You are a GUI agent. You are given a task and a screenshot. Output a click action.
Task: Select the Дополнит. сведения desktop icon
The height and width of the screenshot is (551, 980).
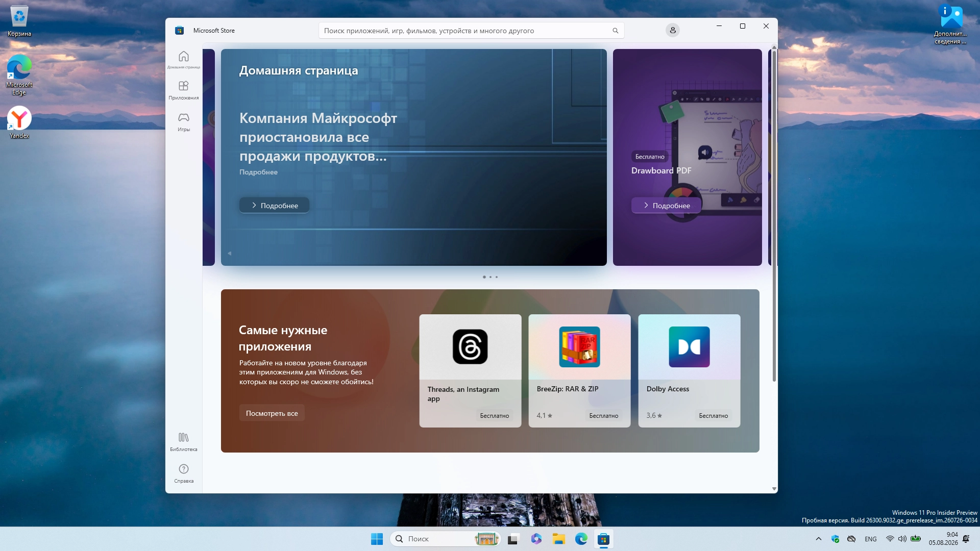click(950, 24)
